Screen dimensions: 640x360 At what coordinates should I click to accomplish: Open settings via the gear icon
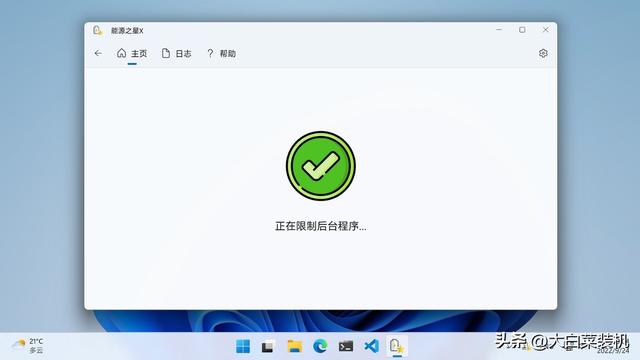click(543, 53)
